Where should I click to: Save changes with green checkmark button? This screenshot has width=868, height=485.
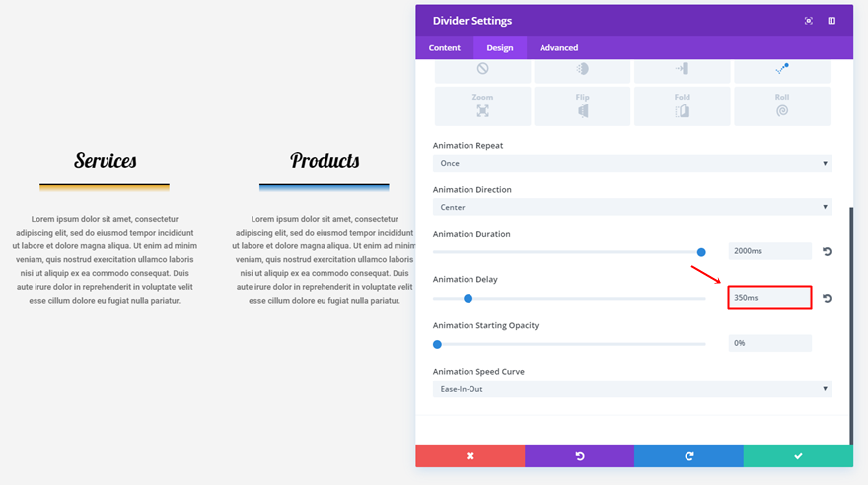point(797,455)
